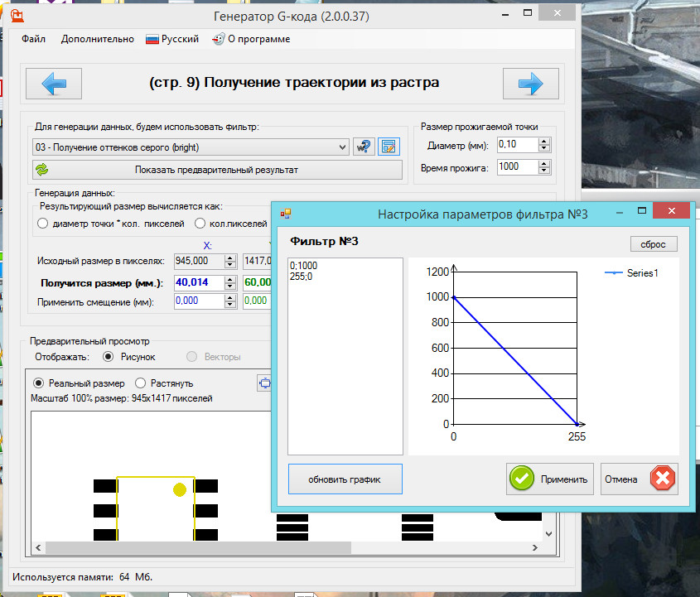Viewport: 700px width, 597px height.
Task: Decrease X offset 0,000 stepper
Action: [x=230, y=305]
